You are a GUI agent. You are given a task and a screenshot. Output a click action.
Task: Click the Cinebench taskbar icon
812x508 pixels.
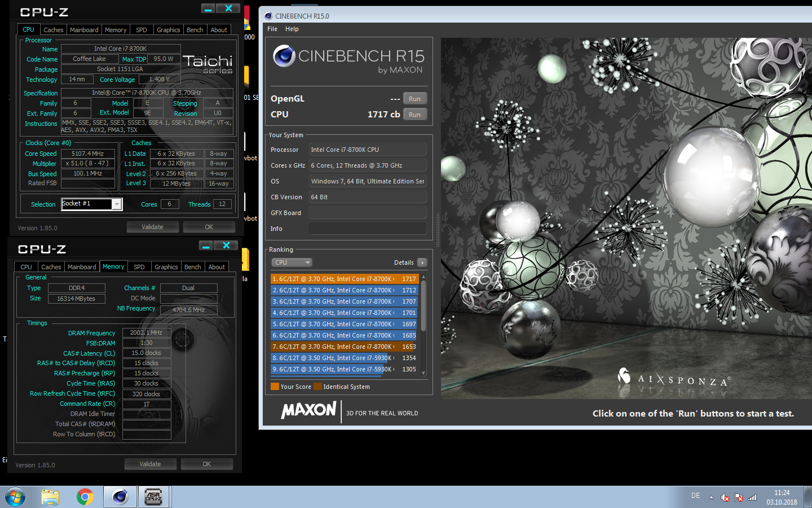[120, 497]
